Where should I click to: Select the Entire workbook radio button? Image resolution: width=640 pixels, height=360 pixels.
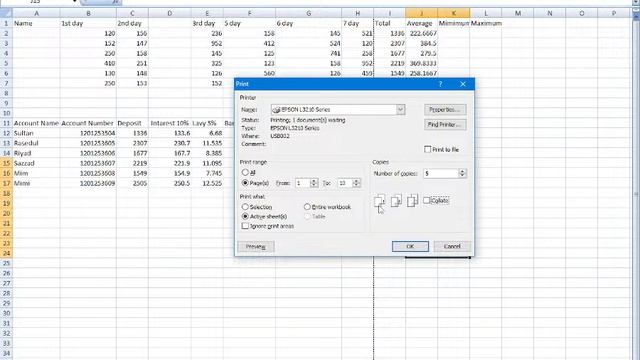coord(307,207)
